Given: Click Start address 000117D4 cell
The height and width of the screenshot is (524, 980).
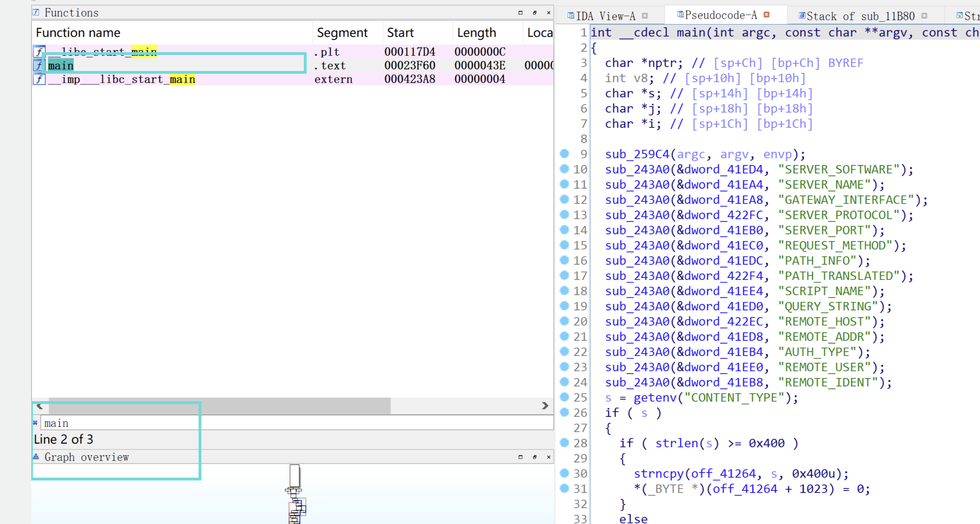Looking at the screenshot, I should click(x=410, y=51).
